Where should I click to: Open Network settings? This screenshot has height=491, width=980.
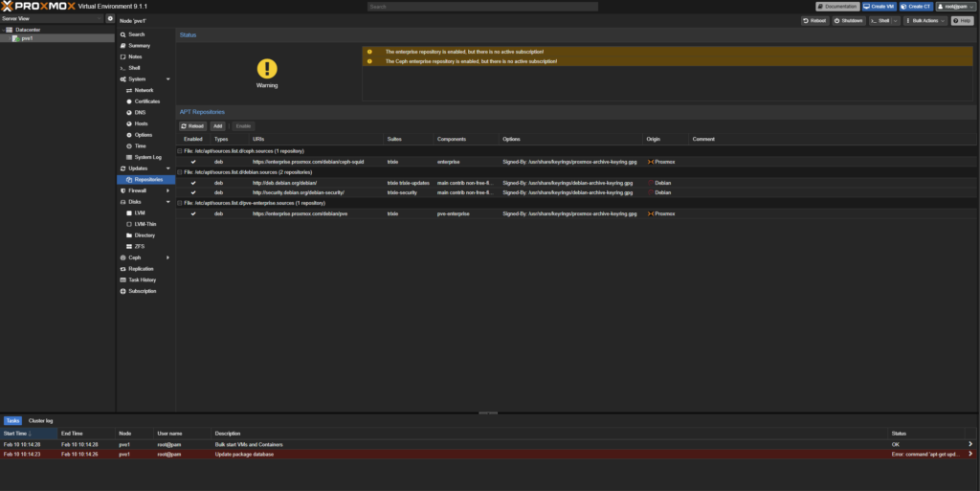pyautogui.click(x=145, y=91)
